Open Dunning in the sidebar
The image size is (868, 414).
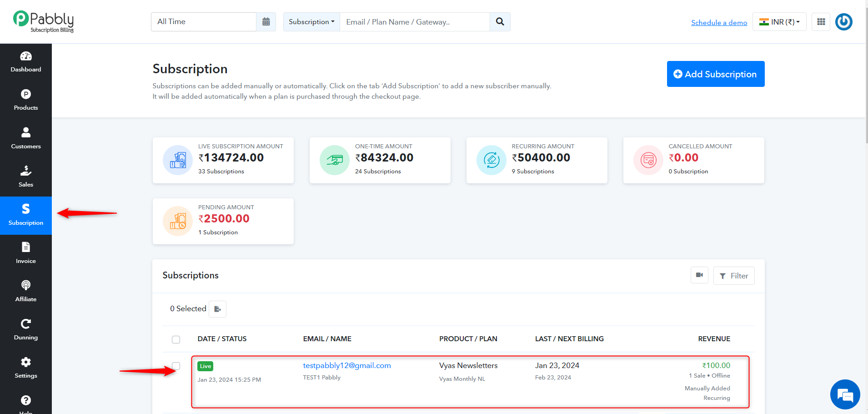pyautogui.click(x=26, y=330)
